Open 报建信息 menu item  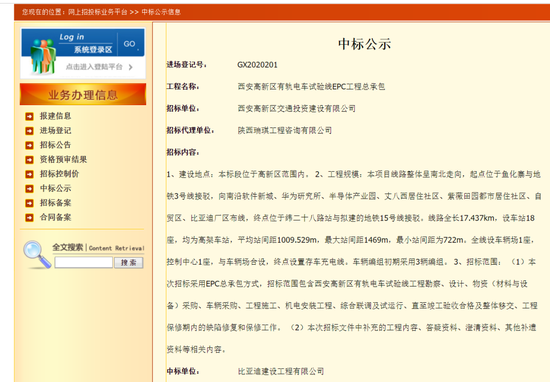coord(55,116)
